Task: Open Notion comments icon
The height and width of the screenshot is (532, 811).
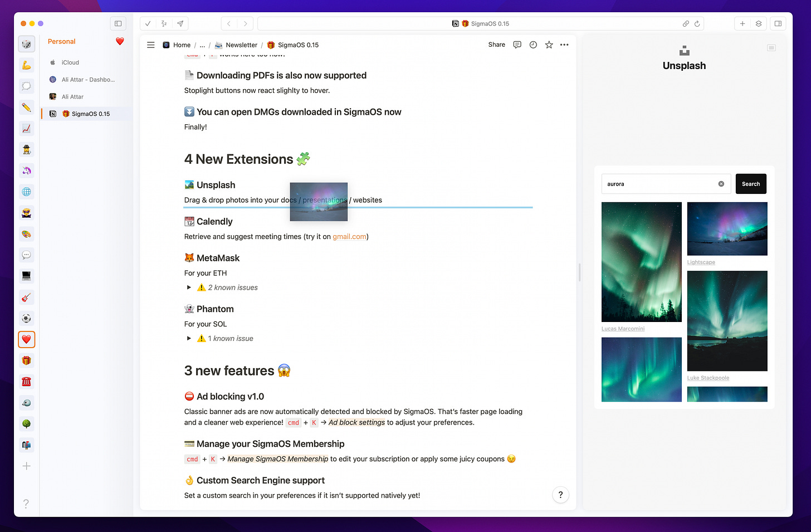Action: click(517, 45)
